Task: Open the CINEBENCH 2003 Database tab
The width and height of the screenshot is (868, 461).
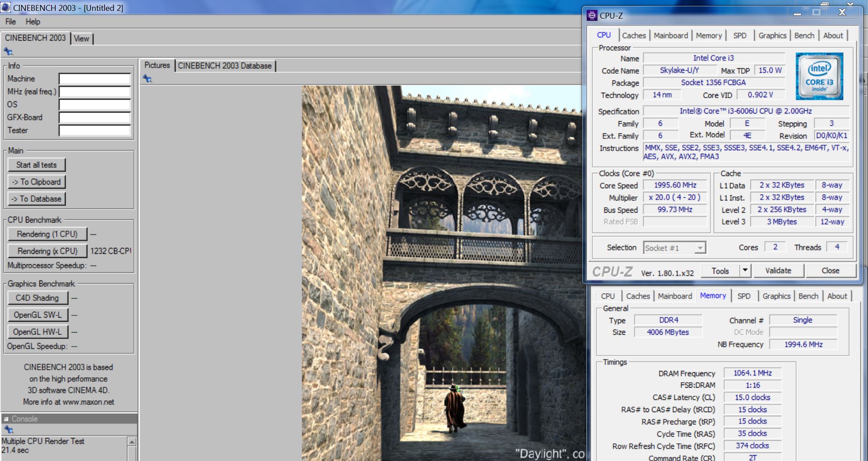Action: 225,66
